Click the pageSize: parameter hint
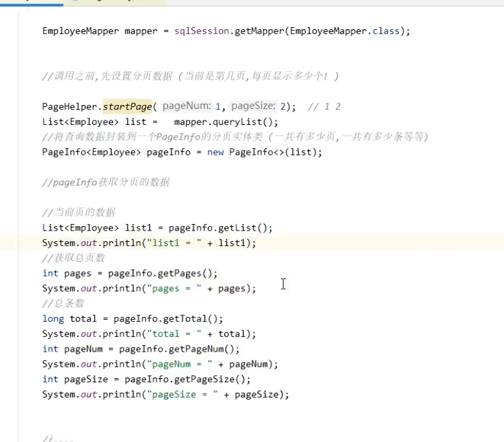This screenshot has width=504, height=442. click(254, 106)
